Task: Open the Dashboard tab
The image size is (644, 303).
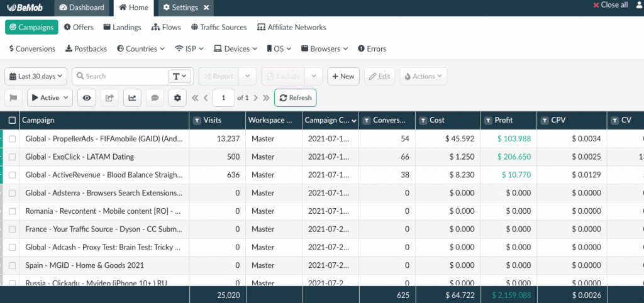Action: pos(82,8)
